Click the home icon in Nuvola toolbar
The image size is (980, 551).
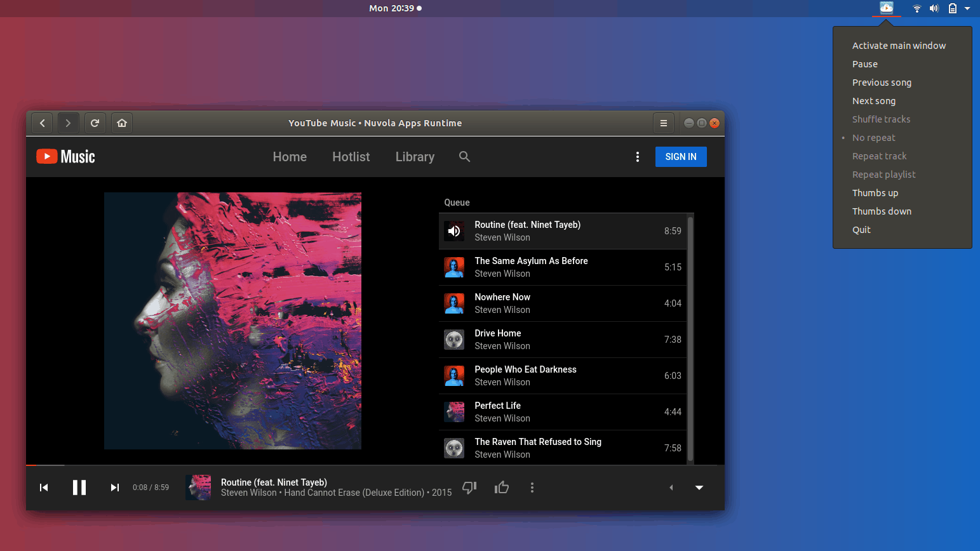(x=122, y=123)
